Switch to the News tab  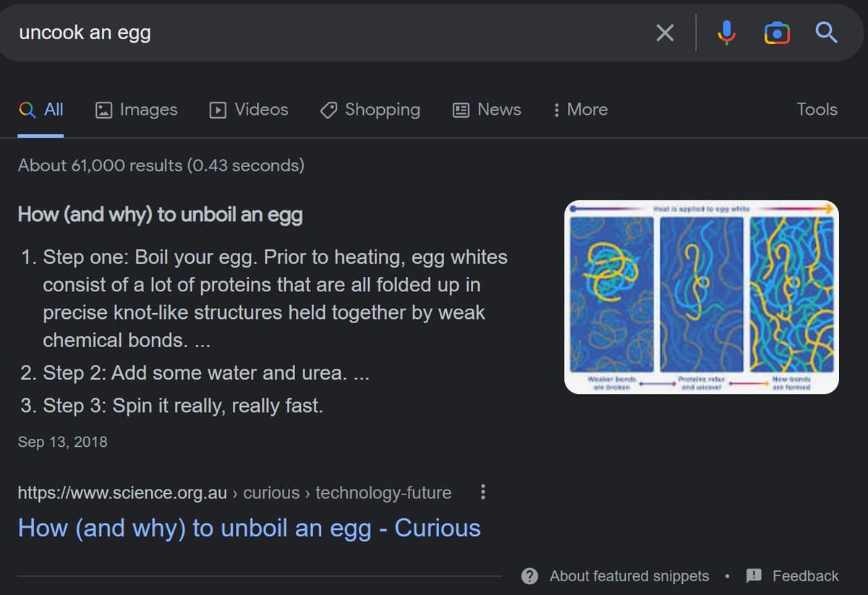click(486, 109)
